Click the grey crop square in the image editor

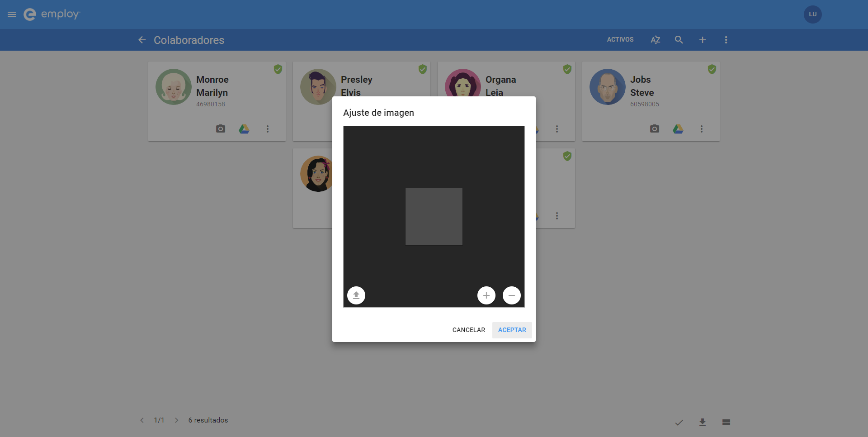[434, 217]
